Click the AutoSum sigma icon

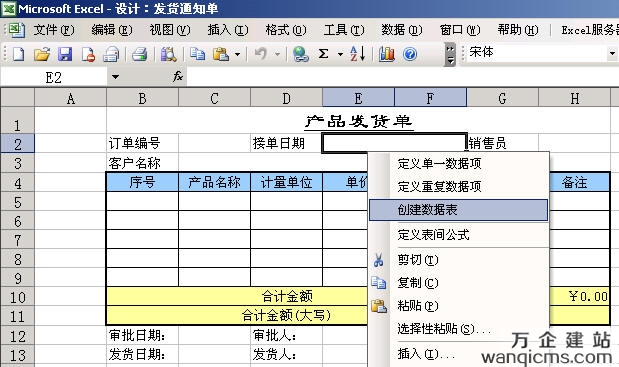coord(323,54)
